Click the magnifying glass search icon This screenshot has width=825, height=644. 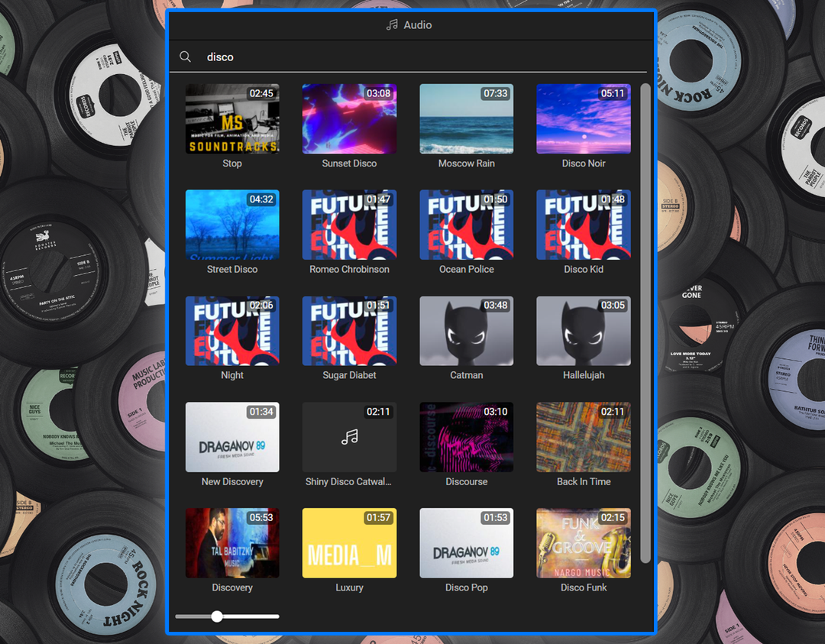185,57
